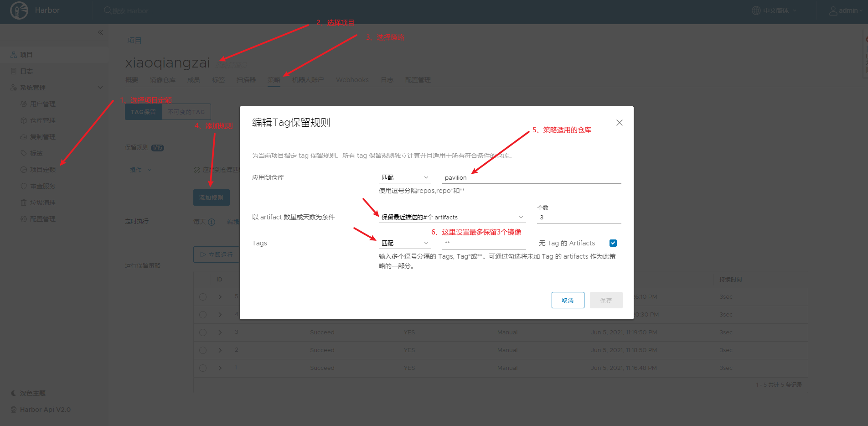Click the 项目 breadcrumb link
The width and height of the screenshot is (868, 426).
(x=134, y=41)
